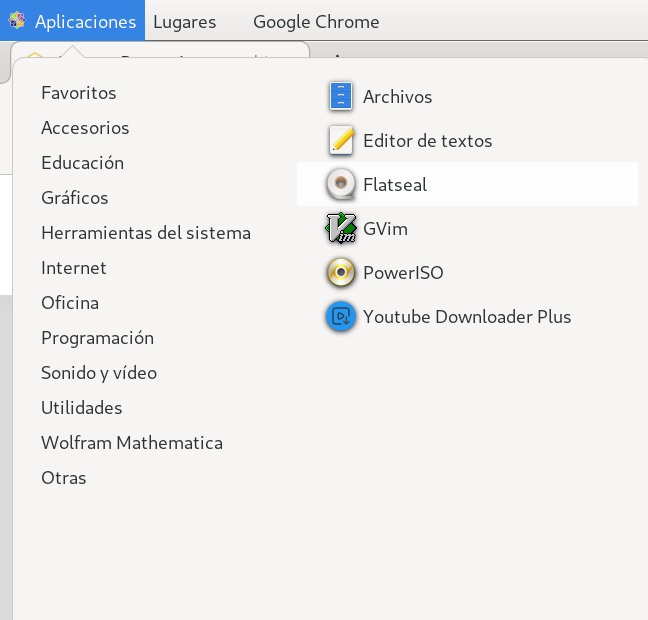Select the Gráficos category
Viewport: 648px width, 620px height.
pyautogui.click(x=75, y=198)
